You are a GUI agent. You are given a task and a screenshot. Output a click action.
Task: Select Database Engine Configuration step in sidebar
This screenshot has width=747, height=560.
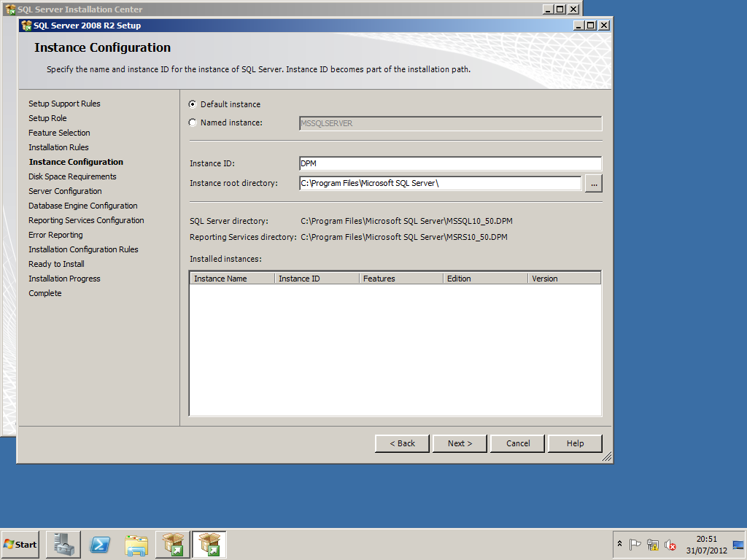[83, 206]
